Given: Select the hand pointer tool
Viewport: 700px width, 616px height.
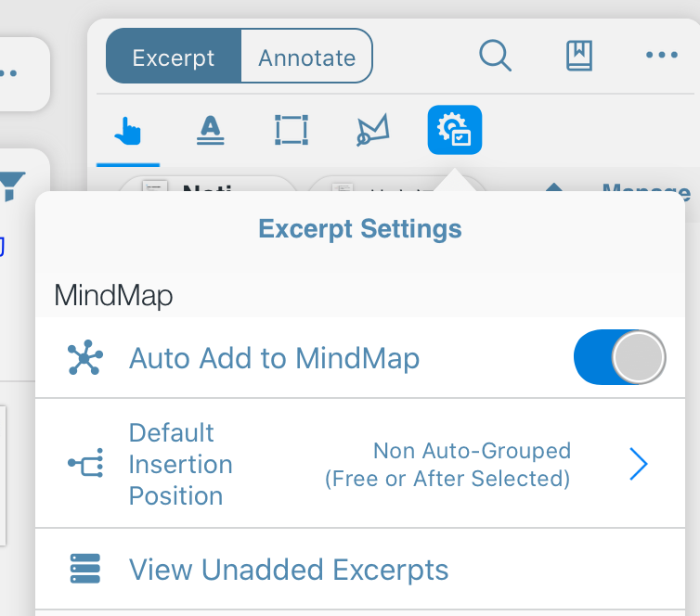Looking at the screenshot, I should (x=128, y=131).
